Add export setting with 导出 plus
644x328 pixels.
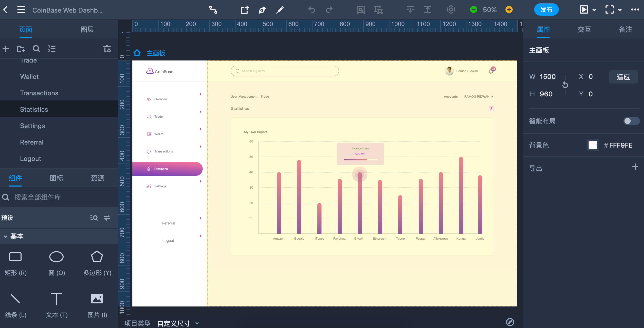click(x=635, y=167)
